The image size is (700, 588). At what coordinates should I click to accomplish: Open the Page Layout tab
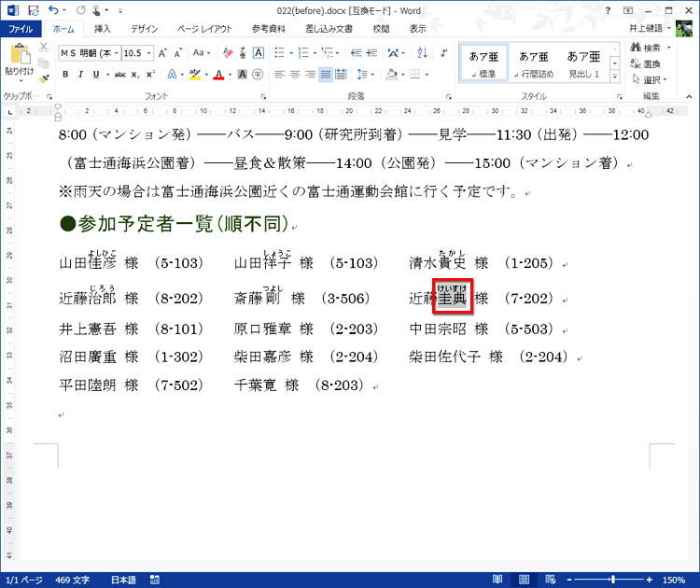[204, 29]
